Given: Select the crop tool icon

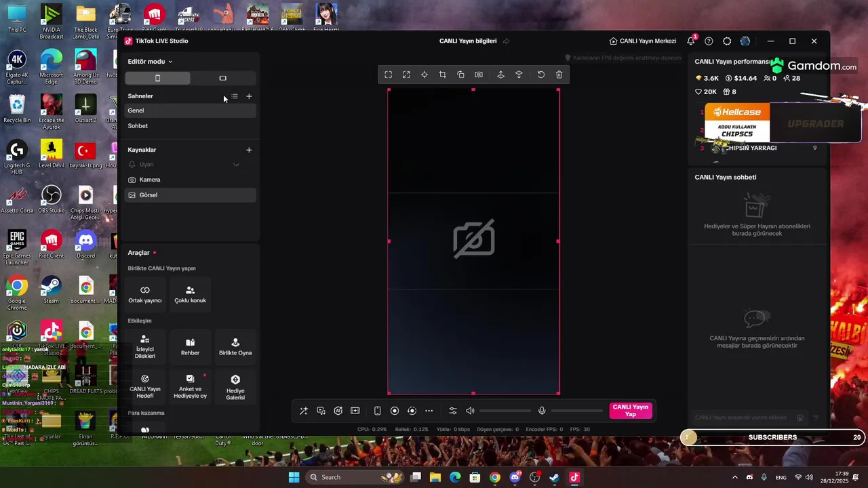Looking at the screenshot, I should coord(442,75).
